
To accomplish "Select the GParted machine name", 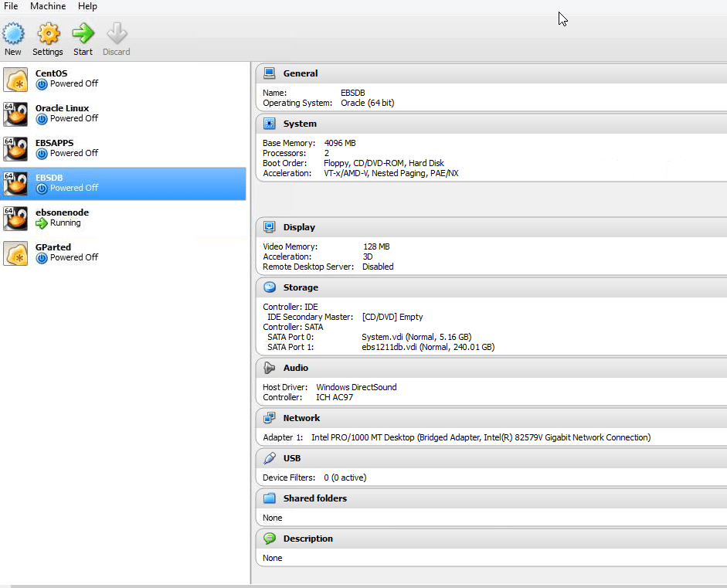I will pyautogui.click(x=53, y=247).
